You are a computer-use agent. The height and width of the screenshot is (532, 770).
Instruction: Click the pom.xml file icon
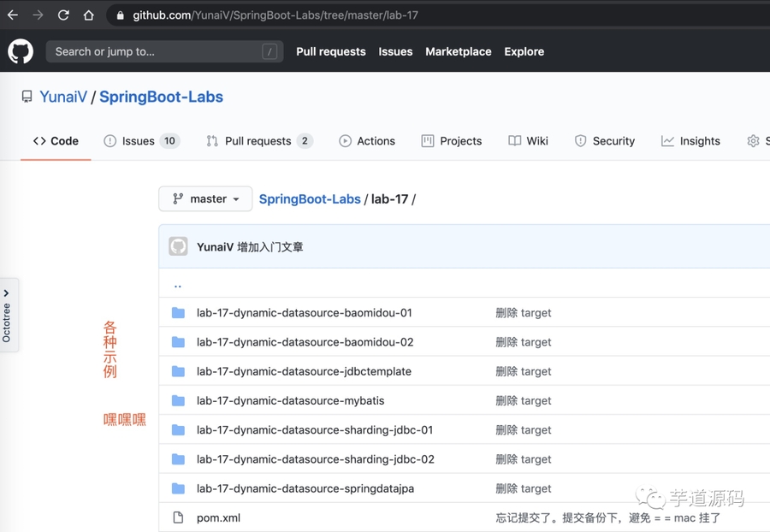coord(178,517)
